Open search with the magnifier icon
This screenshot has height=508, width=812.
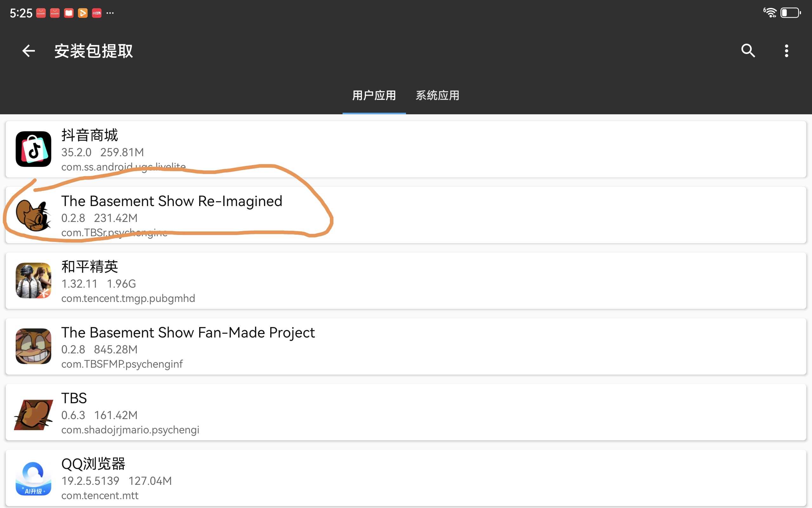pos(748,51)
